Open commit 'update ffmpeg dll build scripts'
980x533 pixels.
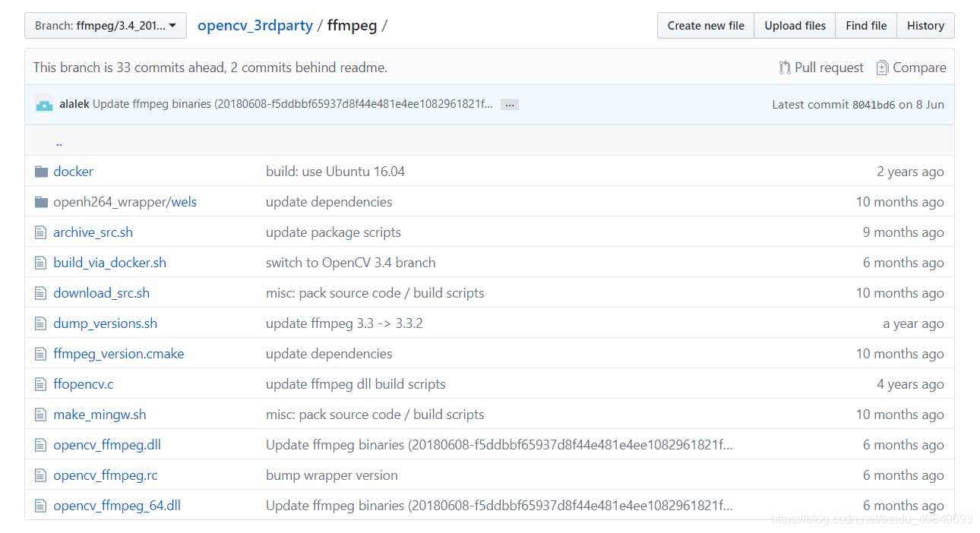tap(356, 384)
